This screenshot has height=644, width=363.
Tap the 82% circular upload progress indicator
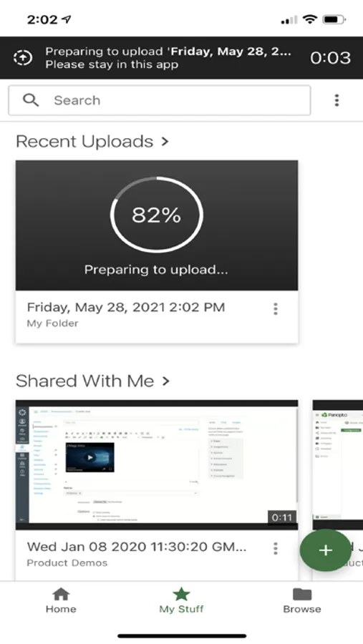pos(157,215)
